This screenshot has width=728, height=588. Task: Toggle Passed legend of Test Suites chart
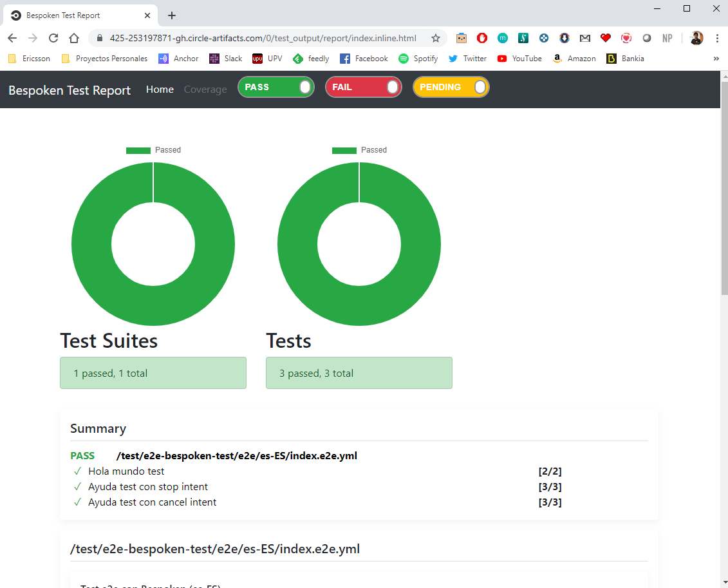[153, 150]
